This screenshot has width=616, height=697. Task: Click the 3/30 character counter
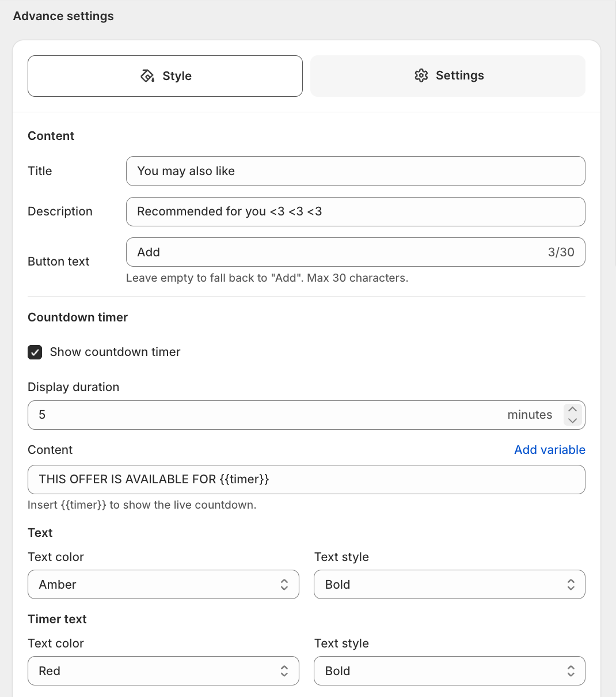561,252
